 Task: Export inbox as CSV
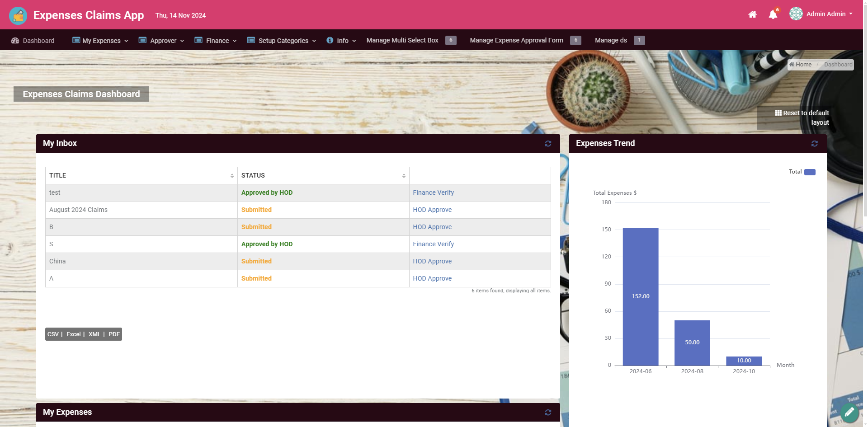(x=53, y=334)
